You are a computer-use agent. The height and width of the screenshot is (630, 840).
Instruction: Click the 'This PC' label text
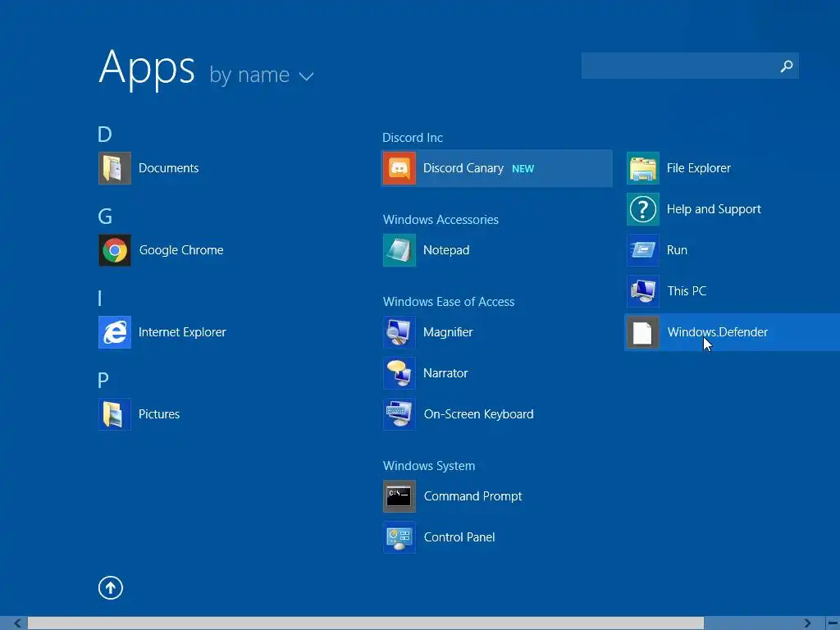click(687, 291)
